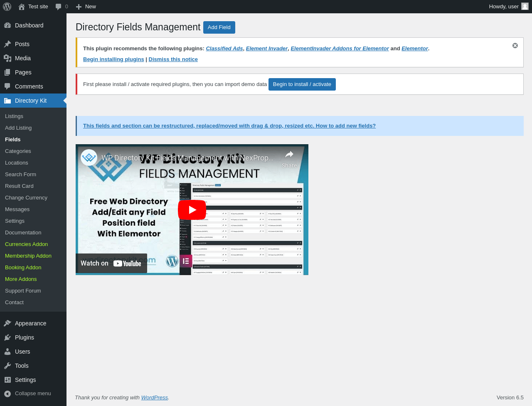
Task: Open the Test site home icon
Action: coord(22,7)
